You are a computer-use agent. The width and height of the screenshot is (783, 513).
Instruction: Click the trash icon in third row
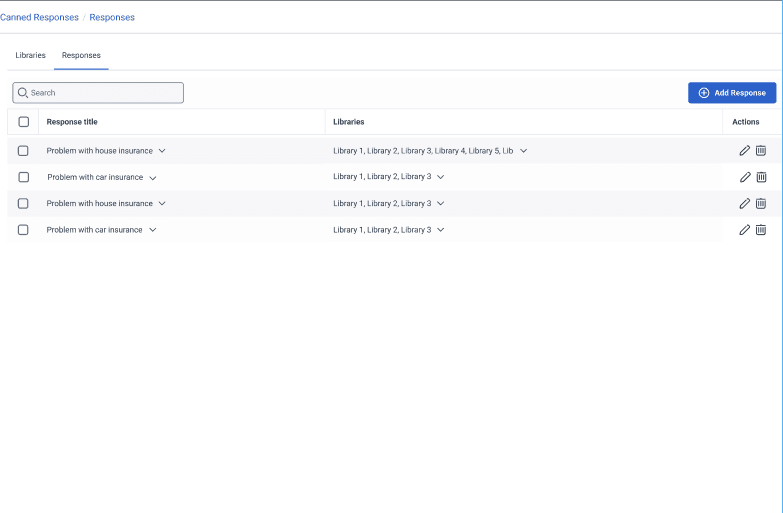(x=761, y=203)
